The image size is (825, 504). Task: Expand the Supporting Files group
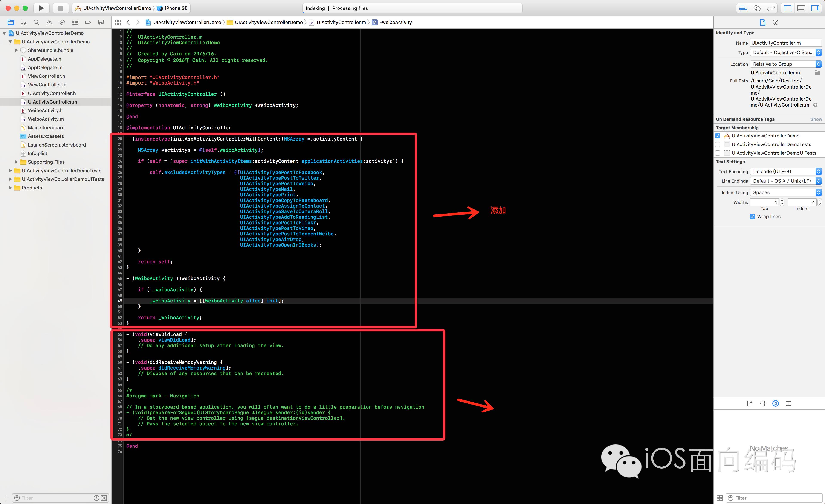(16, 162)
